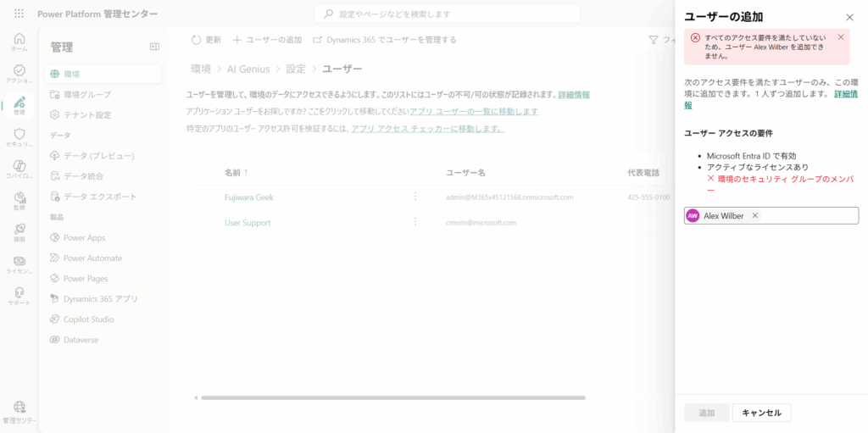Collapse the Manage navigation pane
868x433 pixels.
pos(154,47)
